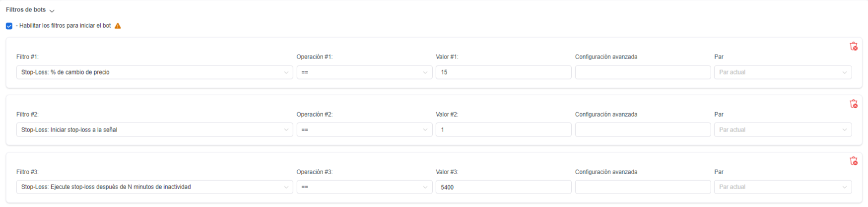868x207 pixels.
Task: Delete Filtro #3 with trash icon
Action: click(854, 161)
